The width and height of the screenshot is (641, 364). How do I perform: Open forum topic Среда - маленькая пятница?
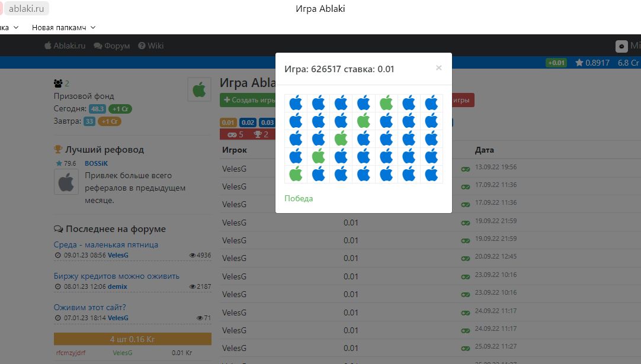click(106, 244)
